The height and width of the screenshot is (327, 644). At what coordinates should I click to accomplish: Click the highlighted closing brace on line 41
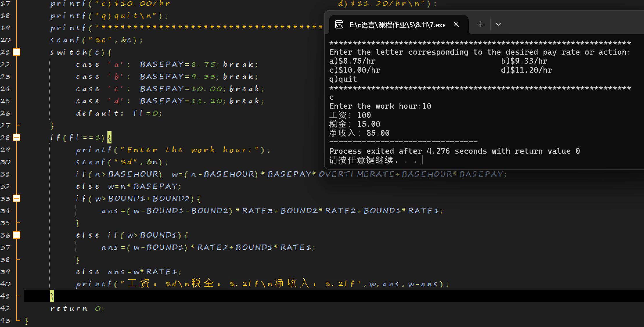click(x=52, y=296)
